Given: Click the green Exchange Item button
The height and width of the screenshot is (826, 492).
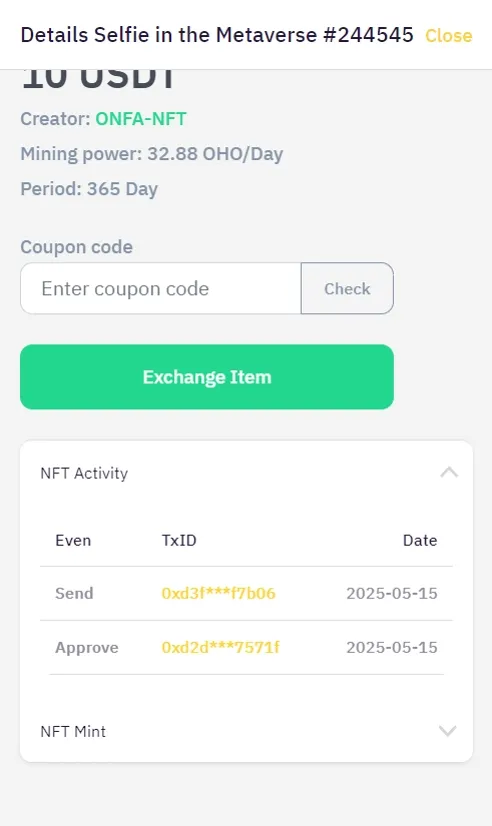Looking at the screenshot, I should coord(207,377).
